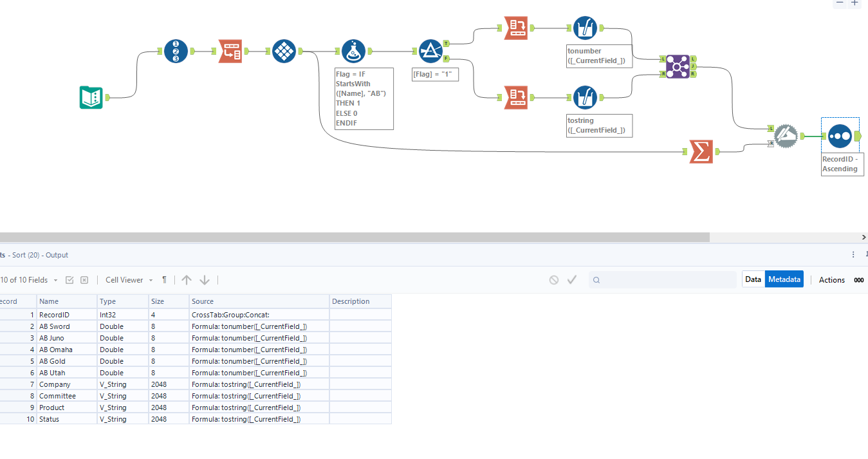
Task: Click the Cross Tab tool on the top branch
Action: [x=515, y=28]
